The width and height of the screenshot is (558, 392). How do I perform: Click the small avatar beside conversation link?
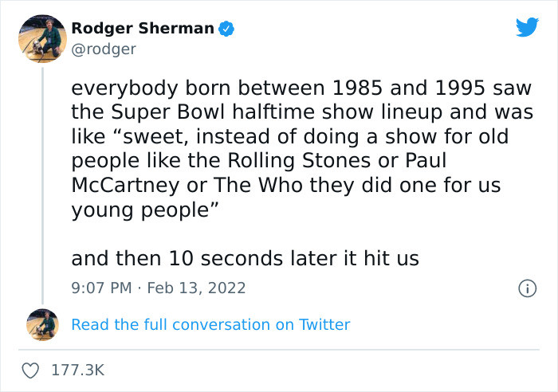[x=42, y=324]
